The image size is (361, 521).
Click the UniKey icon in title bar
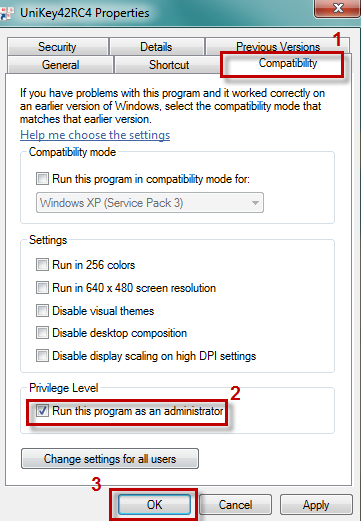tap(6, 13)
